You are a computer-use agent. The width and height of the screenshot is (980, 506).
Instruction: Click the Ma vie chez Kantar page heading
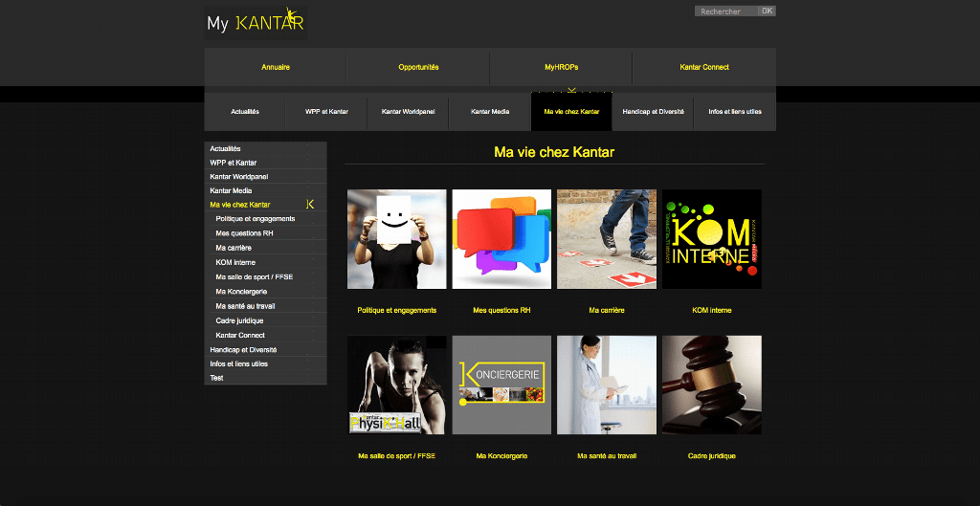(x=554, y=152)
